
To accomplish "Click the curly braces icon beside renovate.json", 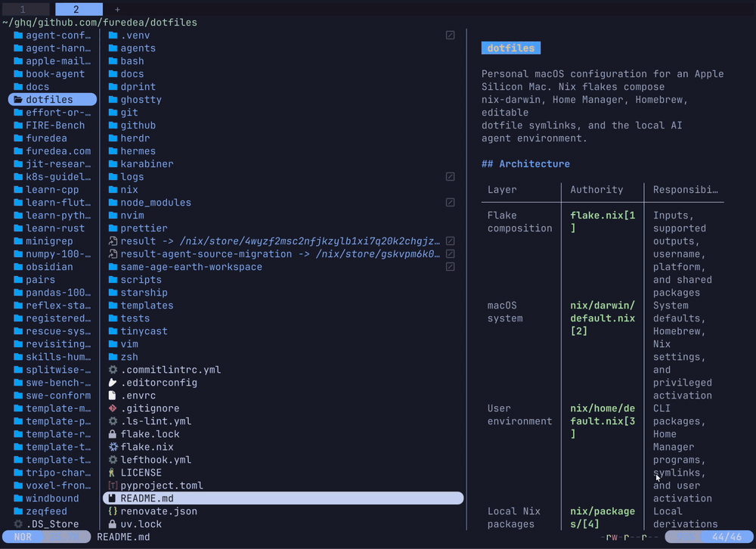I will tap(113, 511).
